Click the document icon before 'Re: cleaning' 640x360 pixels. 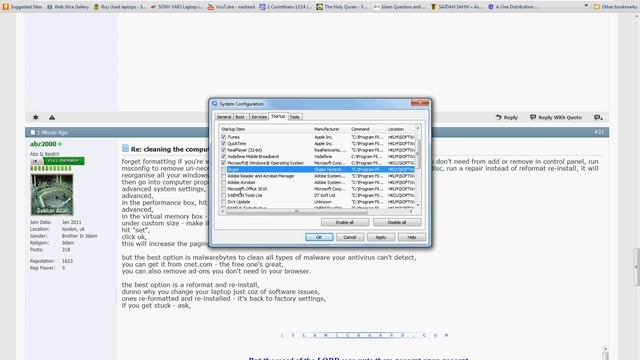(125, 149)
